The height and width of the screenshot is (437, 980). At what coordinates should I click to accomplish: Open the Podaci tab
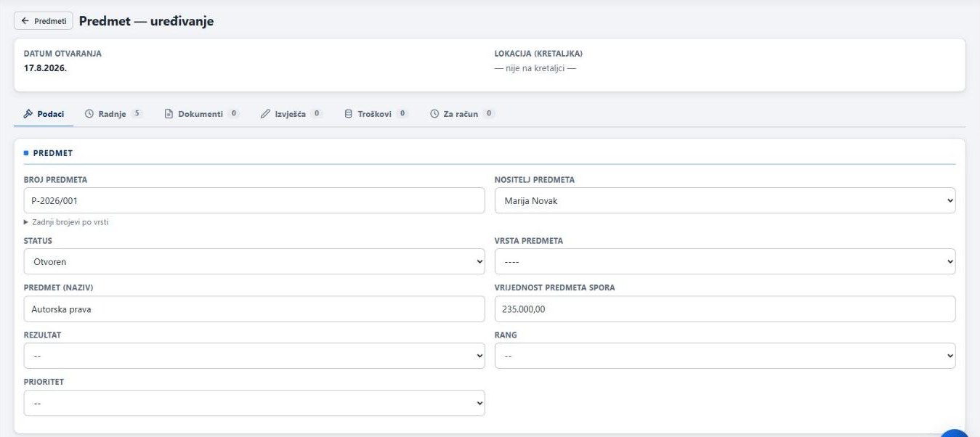click(44, 113)
